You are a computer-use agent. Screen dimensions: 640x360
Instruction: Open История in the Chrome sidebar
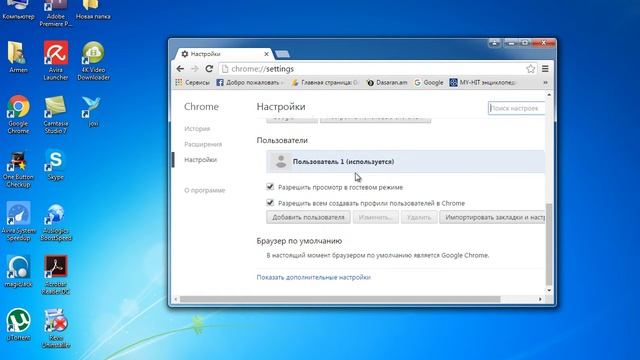point(197,129)
